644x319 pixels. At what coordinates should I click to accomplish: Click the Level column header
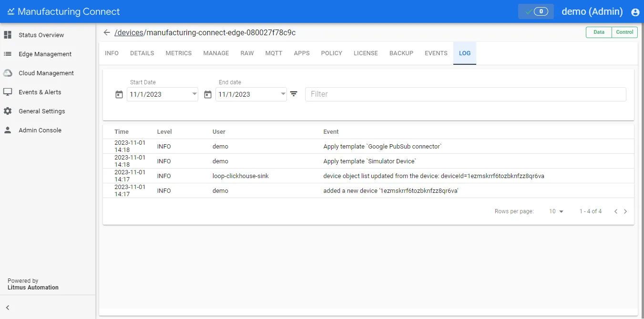[164, 132]
